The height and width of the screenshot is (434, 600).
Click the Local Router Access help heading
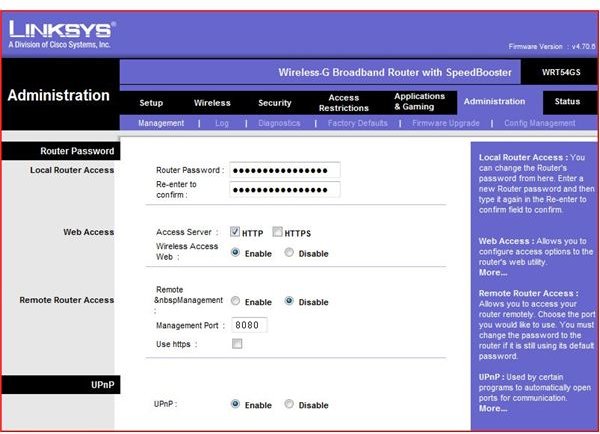523,158
